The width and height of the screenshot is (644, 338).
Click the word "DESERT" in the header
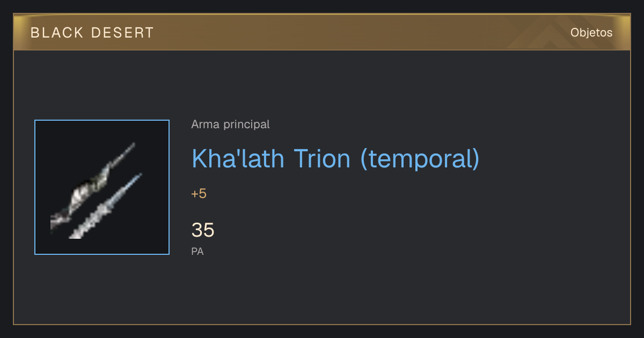[123, 33]
